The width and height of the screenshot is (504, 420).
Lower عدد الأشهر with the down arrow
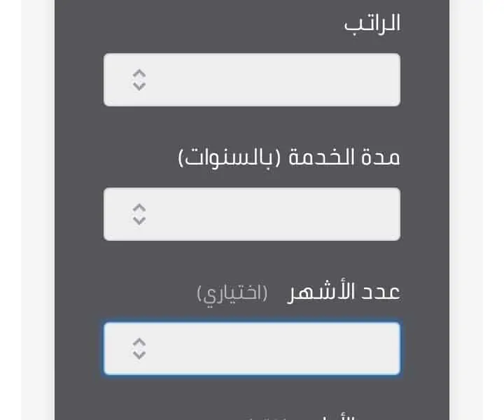139,354
